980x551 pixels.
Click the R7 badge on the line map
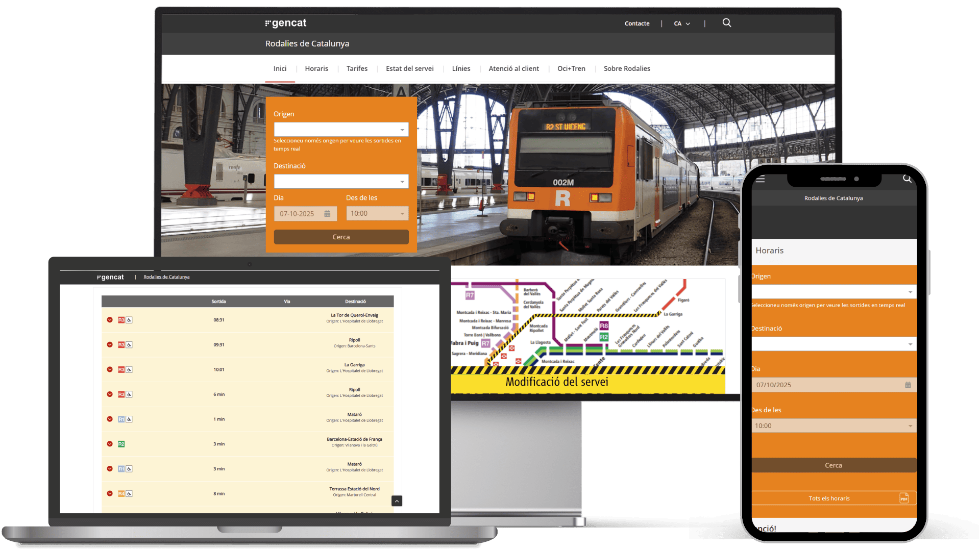[470, 294]
